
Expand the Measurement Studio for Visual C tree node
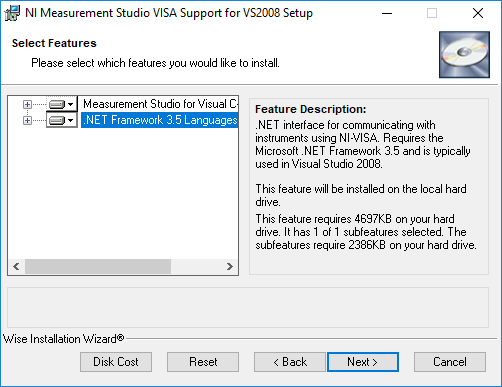[27, 104]
